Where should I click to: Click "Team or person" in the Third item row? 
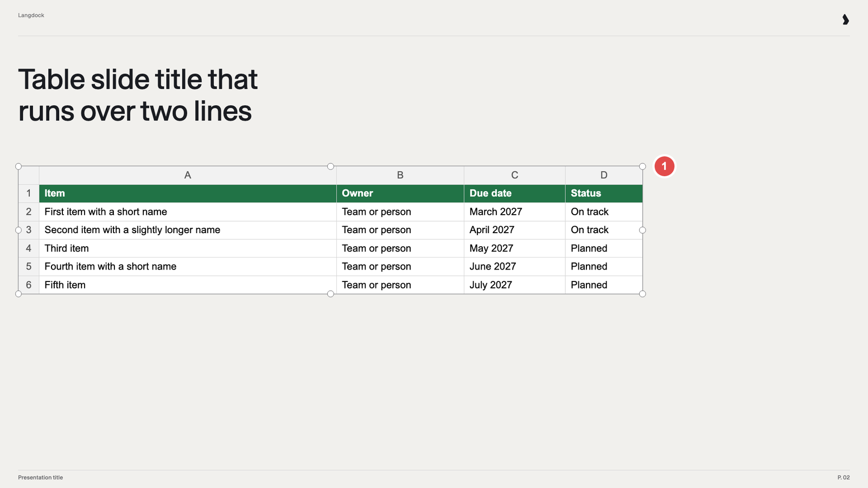click(x=400, y=248)
